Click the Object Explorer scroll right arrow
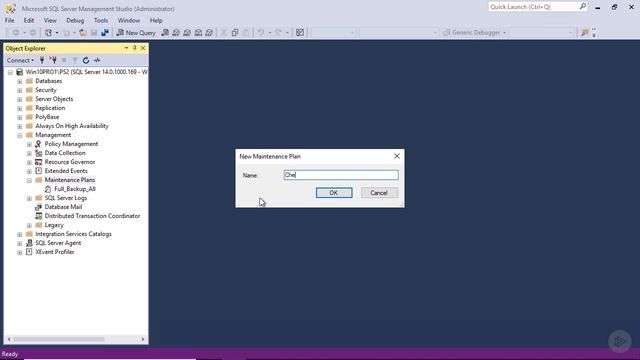 143,339
